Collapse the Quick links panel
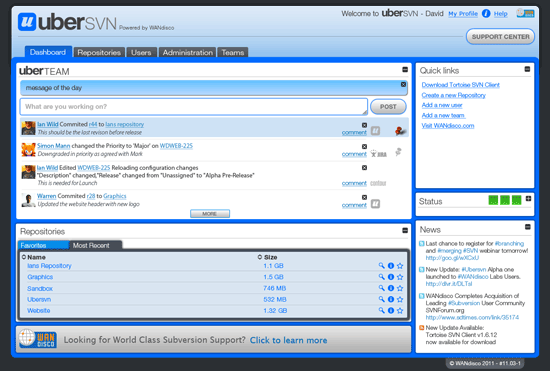 point(527,69)
